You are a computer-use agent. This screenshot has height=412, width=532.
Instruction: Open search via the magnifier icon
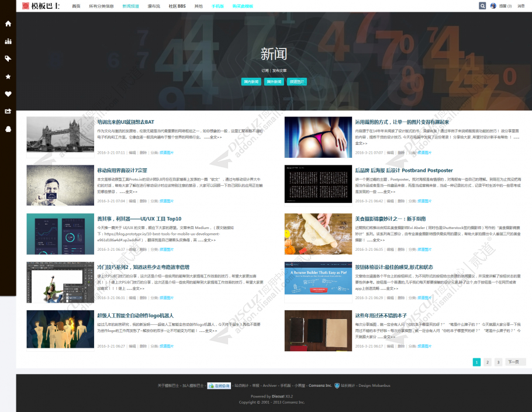(x=482, y=6)
